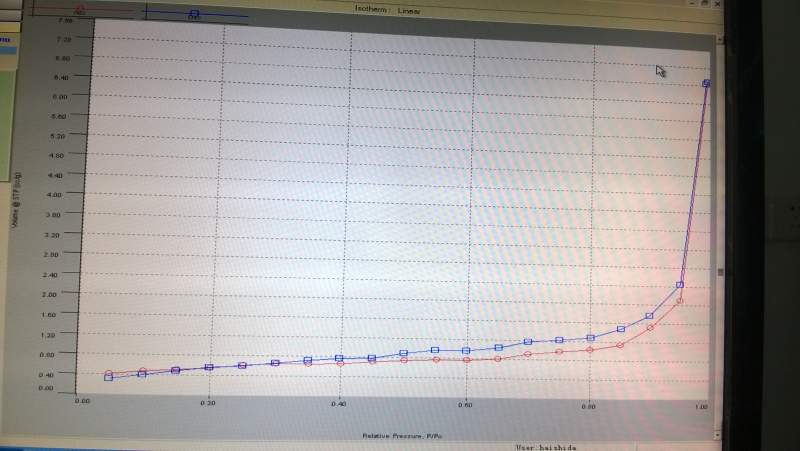Click the "Isotherm : Linear" chart title
Viewport: 800px width, 451px height.
point(388,10)
